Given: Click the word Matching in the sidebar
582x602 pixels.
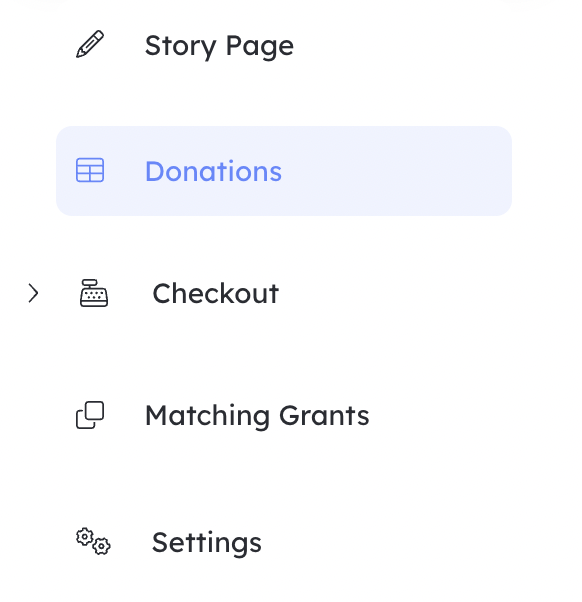Looking at the screenshot, I should coord(207,417).
